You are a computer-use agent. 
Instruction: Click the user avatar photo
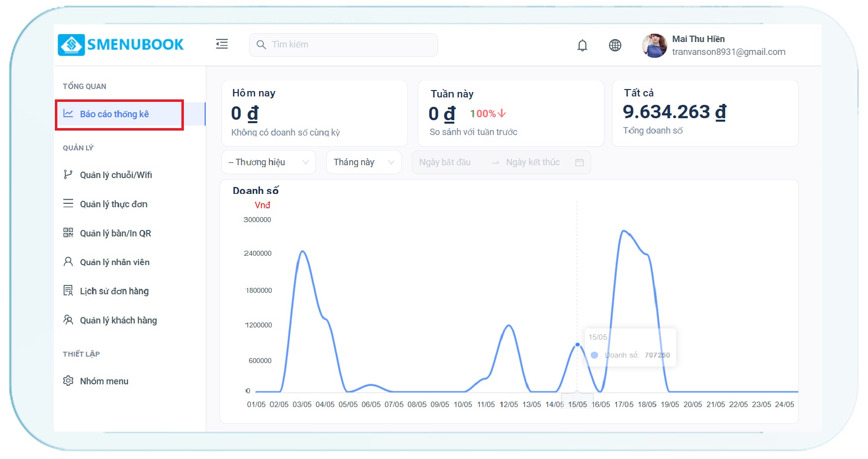coord(654,46)
